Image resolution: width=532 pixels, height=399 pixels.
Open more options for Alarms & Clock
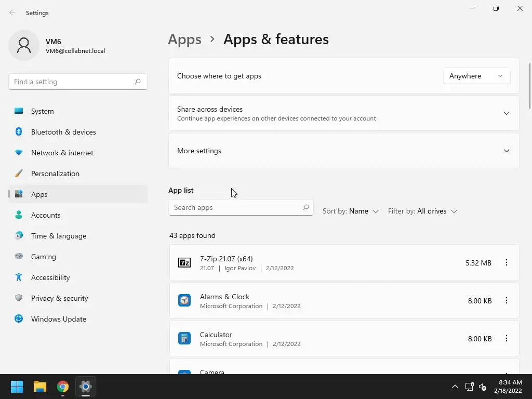click(x=506, y=300)
